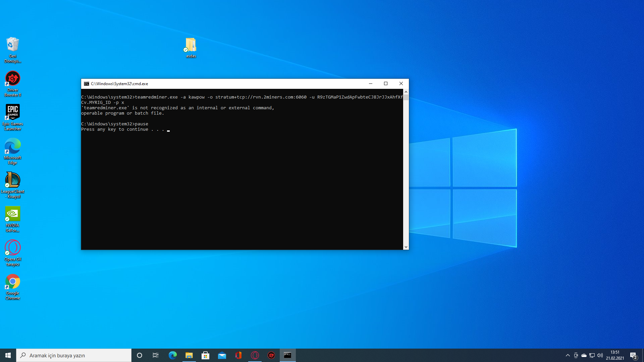Open the Recycle Bin desktop icon
Image resolution: width=644 pixels, height=362 pixels.
(13, 50)
